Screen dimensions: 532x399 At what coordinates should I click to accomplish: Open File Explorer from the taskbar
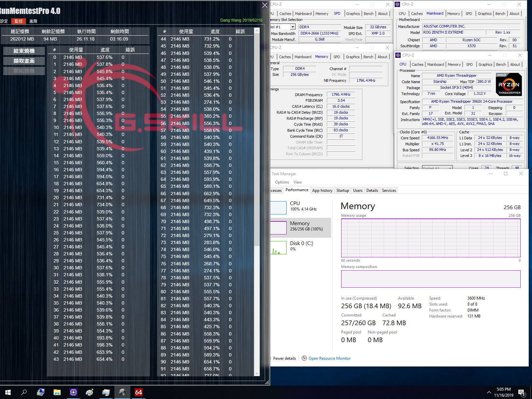(x=57, y=392)
